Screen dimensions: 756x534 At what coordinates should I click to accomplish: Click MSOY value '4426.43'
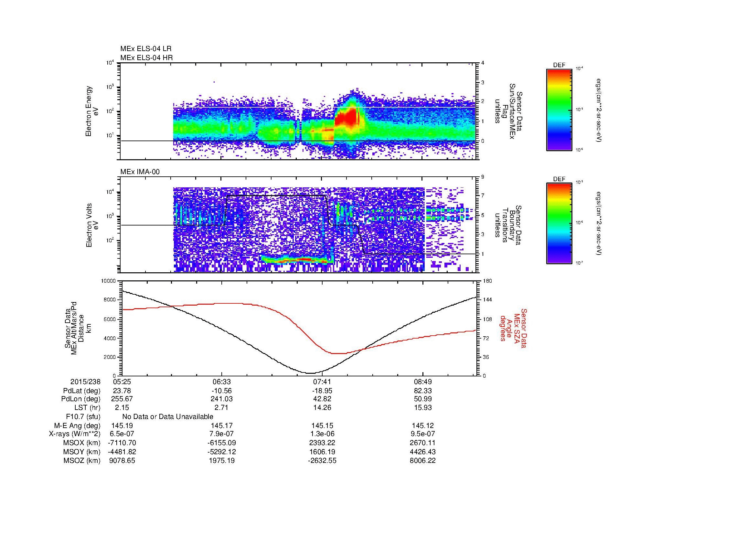[x=423, y=452]
